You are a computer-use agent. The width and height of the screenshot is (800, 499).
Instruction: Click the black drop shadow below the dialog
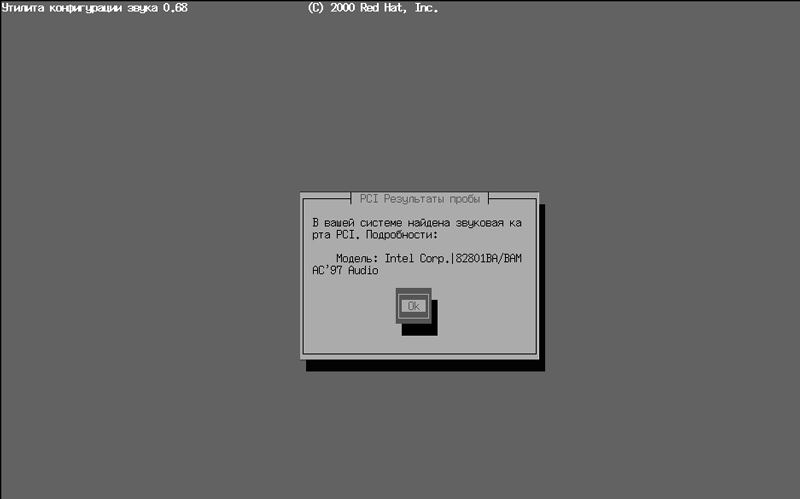[x=425, y=365]
